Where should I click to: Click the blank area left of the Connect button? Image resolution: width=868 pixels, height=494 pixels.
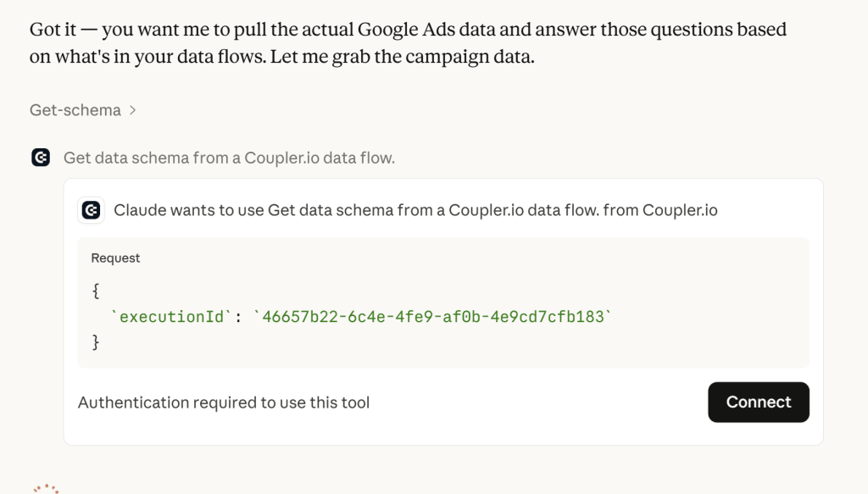tap(542, 402)
